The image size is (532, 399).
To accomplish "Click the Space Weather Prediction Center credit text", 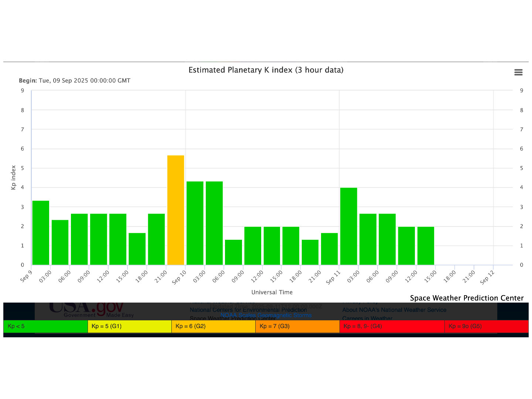I will click(x=467, y=298).
